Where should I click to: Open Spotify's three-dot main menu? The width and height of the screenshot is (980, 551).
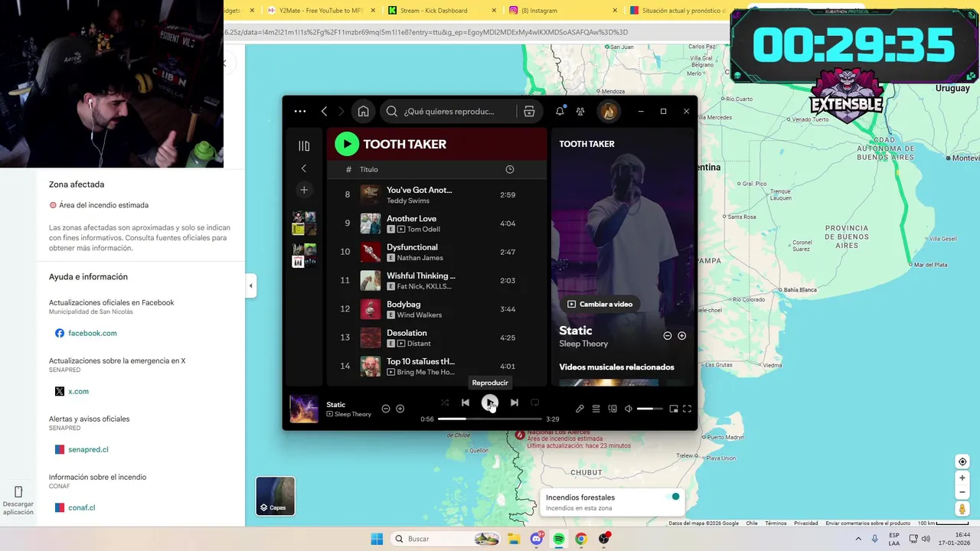(x=300, y=111)
